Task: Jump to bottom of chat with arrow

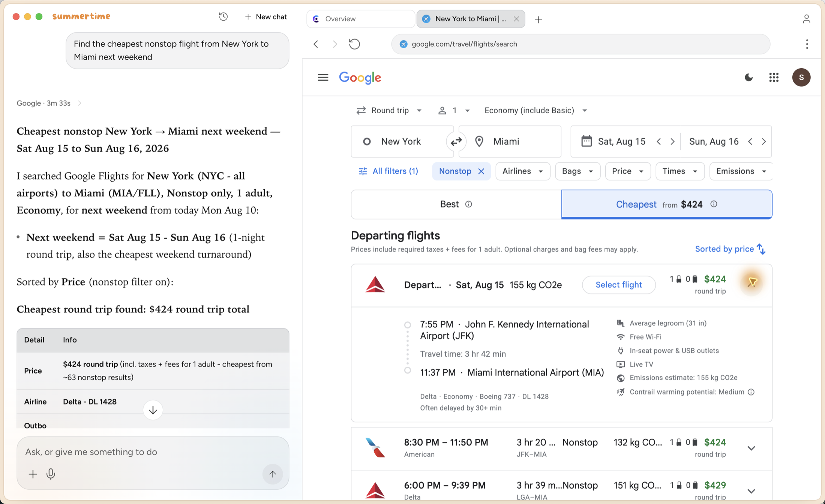Action: coord(153,410)
